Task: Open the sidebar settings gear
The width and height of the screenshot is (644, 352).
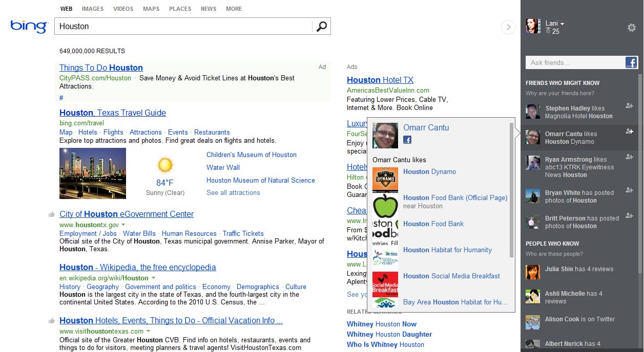Action: (632, 28)
